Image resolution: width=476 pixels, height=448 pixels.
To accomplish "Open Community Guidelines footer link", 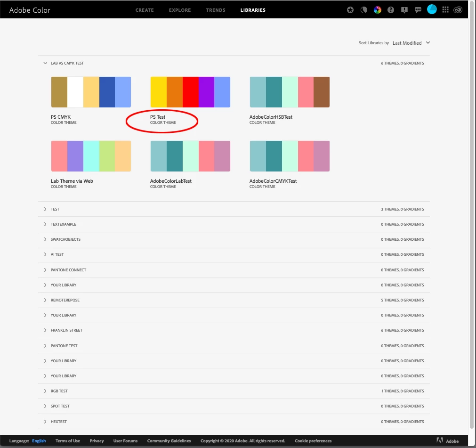I will [169, 441].
